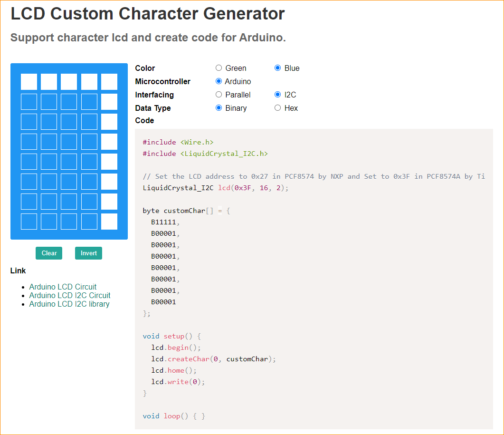The image size is (504, 435).
Task: Open the Arduino LCD I2C Circuit link
Action: pyautogui.click(x=70, y=296)
